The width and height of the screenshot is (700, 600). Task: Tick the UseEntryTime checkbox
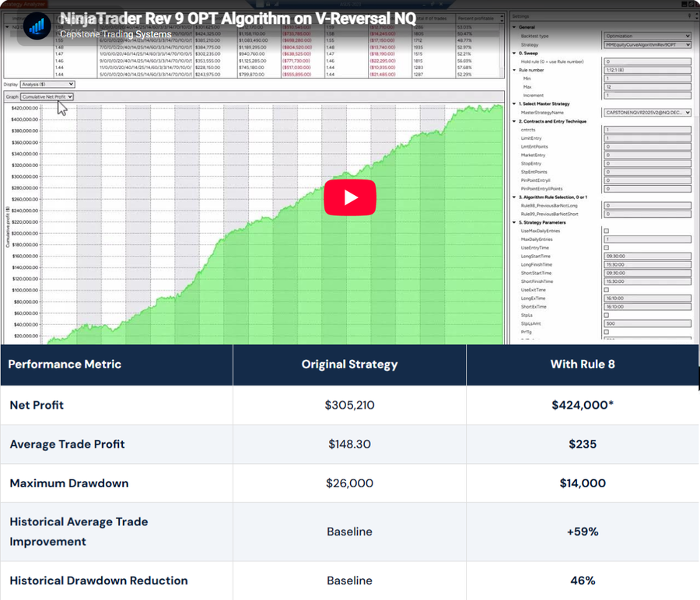(606, 248)
